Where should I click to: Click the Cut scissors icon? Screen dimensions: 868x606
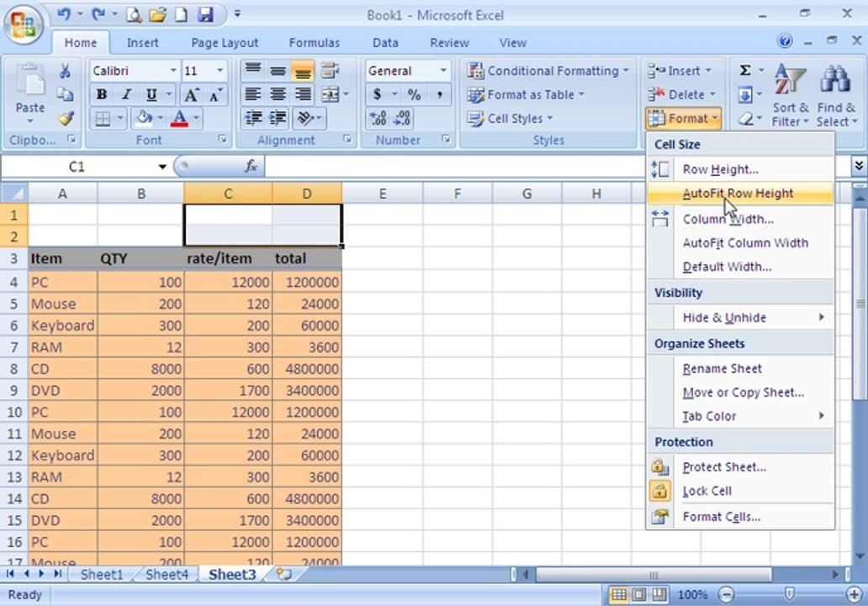tap(65, 71)
